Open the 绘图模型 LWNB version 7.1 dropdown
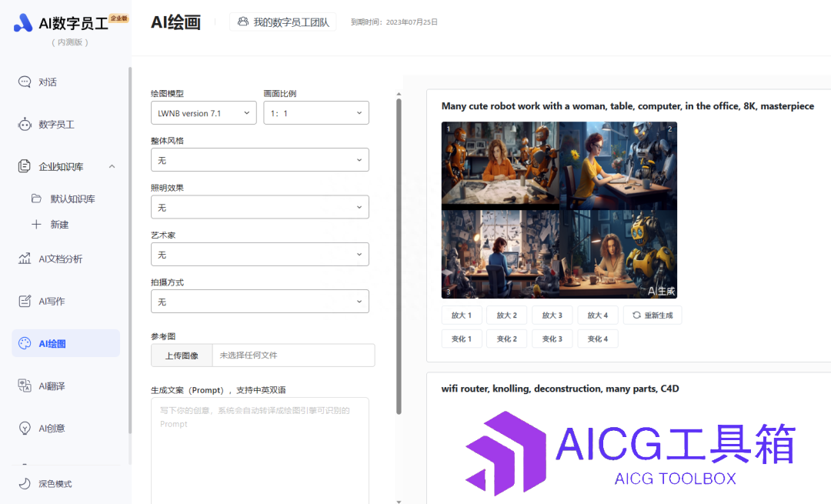The image size is (831, 504). [x=203, y=113]
